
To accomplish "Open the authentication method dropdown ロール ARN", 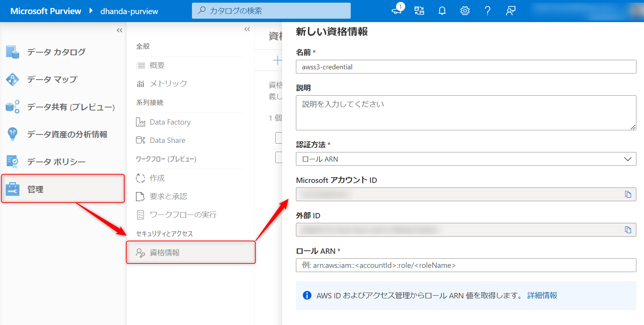I will tap(466, 159).
